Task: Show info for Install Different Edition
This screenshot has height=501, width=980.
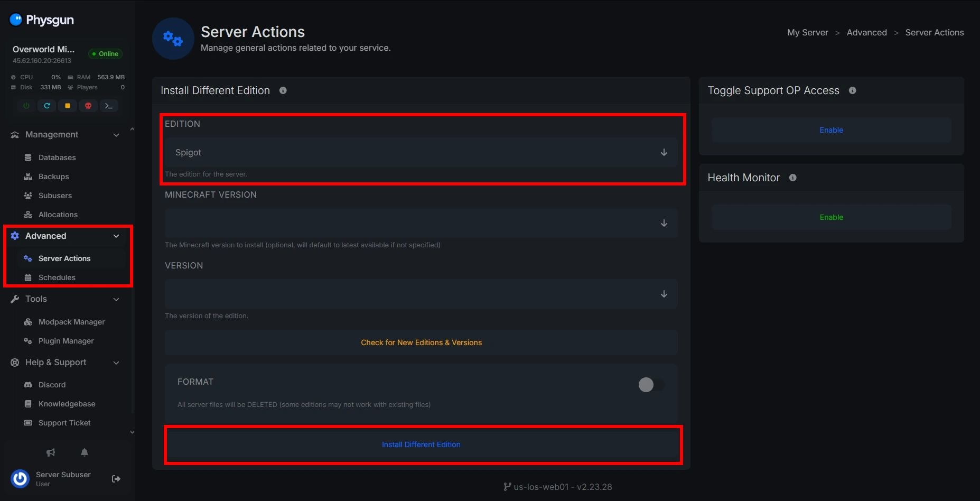Action: click(283, 90)
